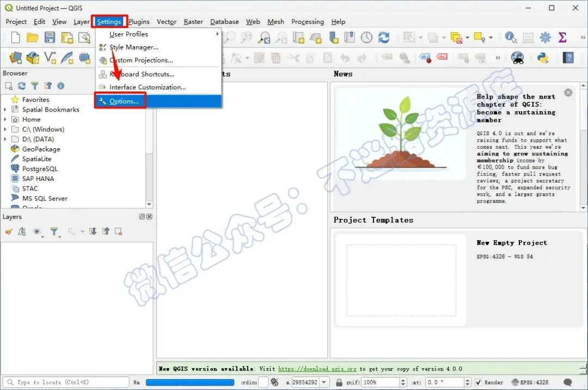Click EPSG:4326 CRS button in status bar
The width and height of the screenshot is (588, 390).
[x=530, y=382]
